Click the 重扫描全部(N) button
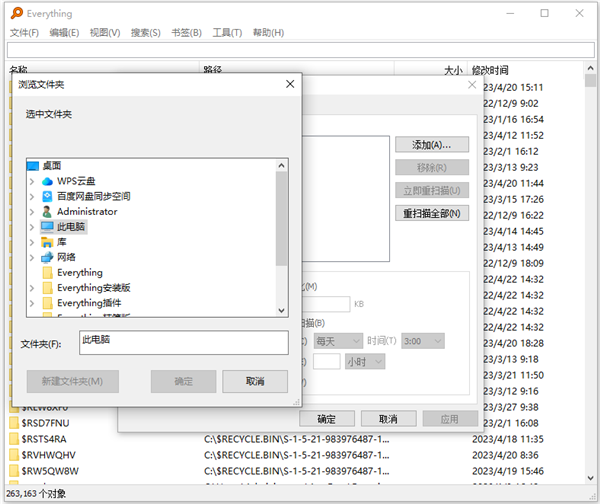This screenshot has height=504, width=600. coord(432,213)
